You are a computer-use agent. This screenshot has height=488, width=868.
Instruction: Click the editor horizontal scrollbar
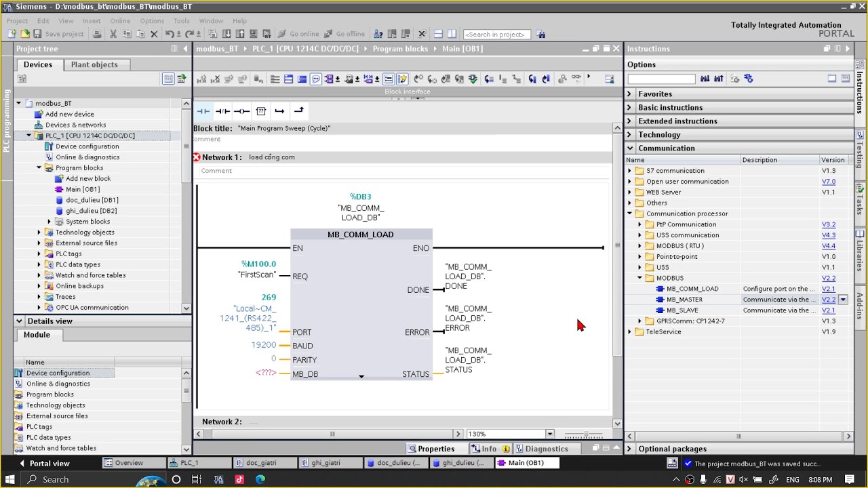[332, 434]
